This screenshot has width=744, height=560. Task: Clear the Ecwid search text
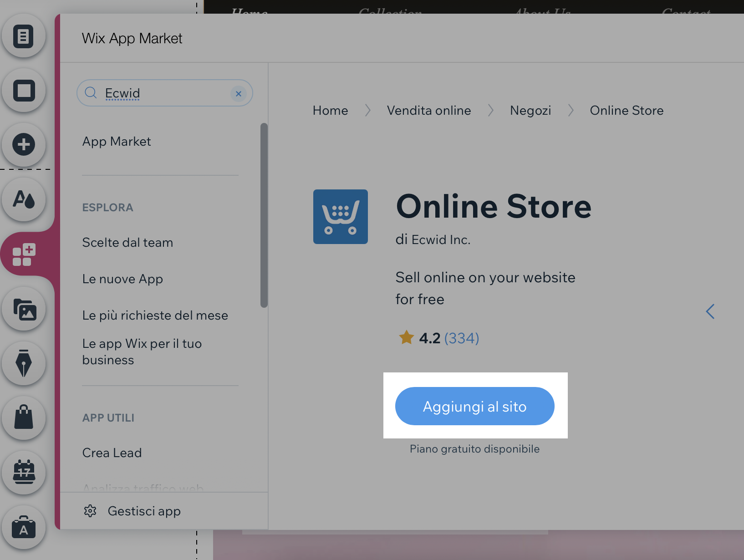pos(238,93)
